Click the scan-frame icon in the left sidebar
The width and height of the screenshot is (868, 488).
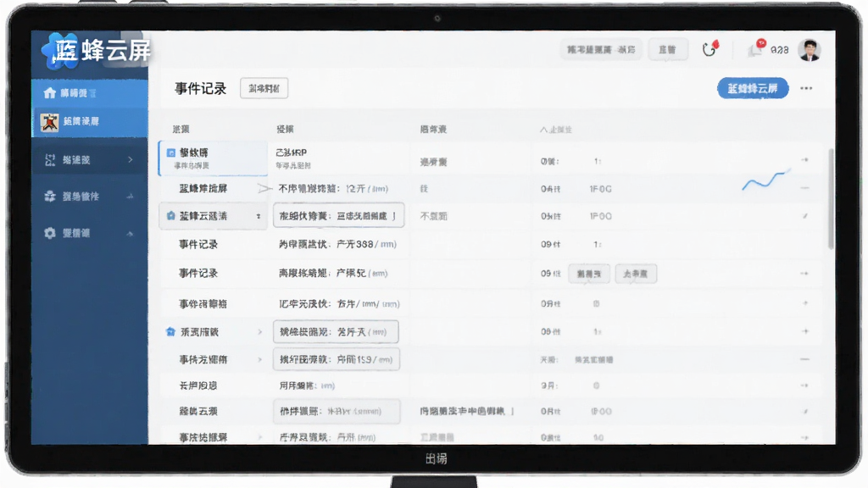50,160
